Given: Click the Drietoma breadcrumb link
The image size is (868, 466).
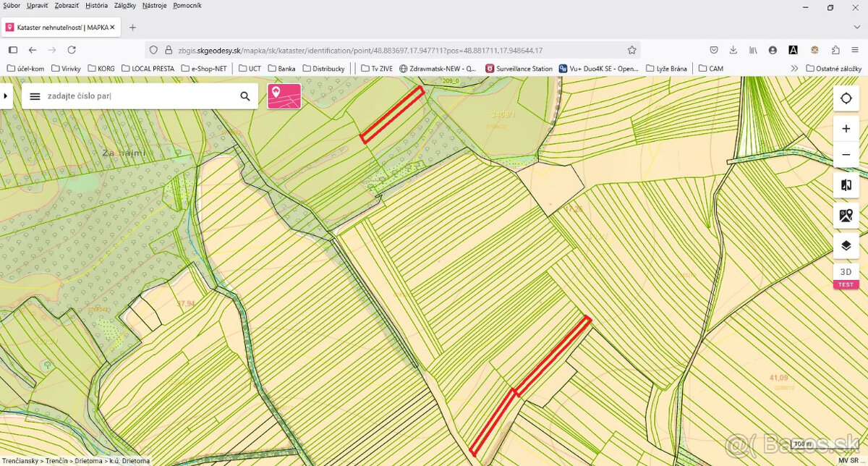Looking at the screenshot, I should pyautogui.click(x=90, y=461).
